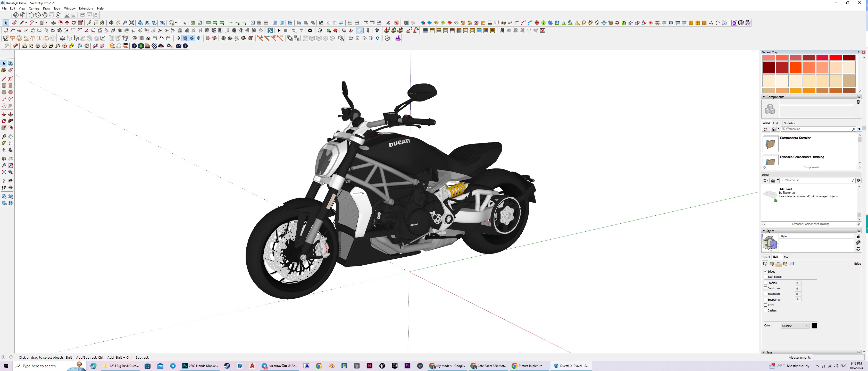
Task: Click the Front view house icon
Action: pos(148,38)
